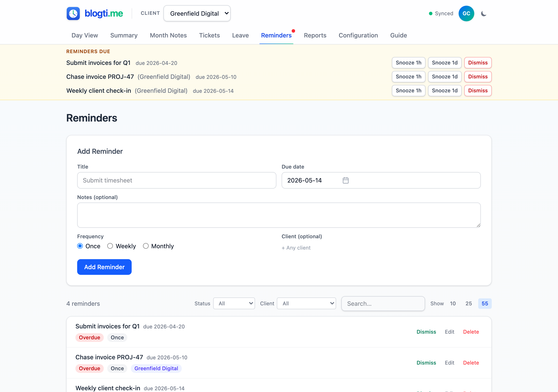
Task: Select the Once frequency radio button
Action: pyautogui.click(x=80, y=246)
